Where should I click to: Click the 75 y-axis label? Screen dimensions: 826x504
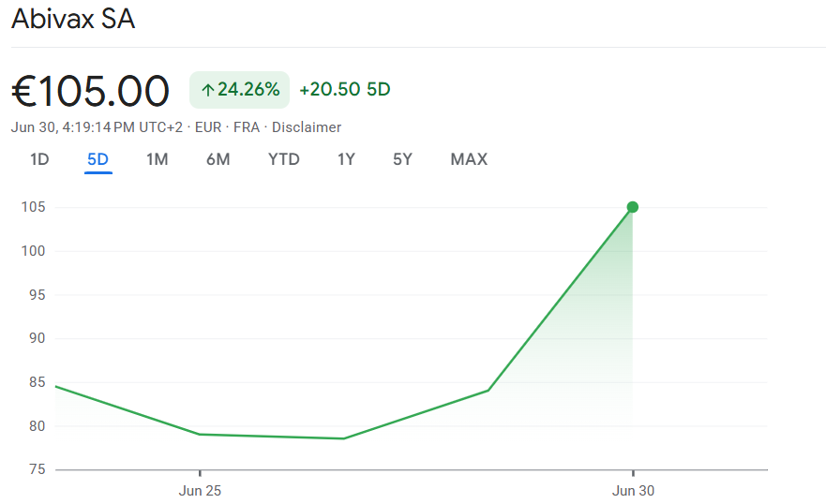(37, 469)
